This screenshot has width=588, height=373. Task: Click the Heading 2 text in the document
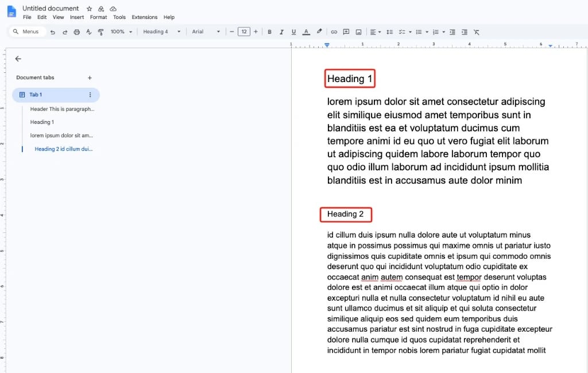345,214
